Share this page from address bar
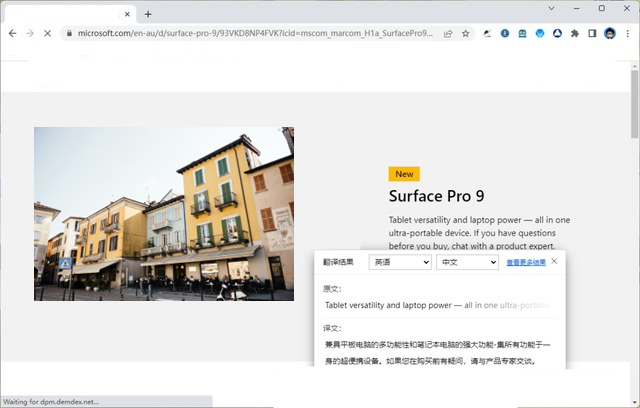The width and height of the screenshot is (640, 408). point(448,33)
